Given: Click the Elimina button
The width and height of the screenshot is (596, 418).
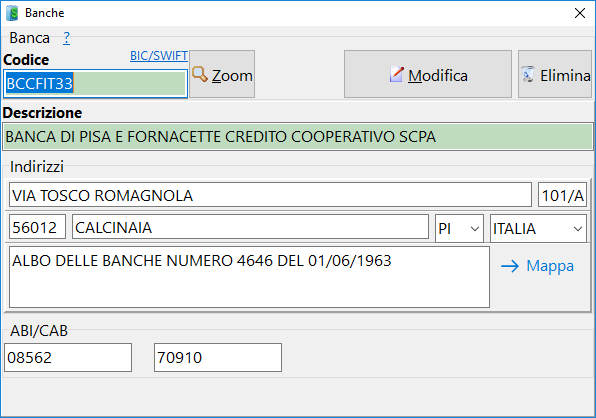Looking at the screenshot, I should click(x=555, y=74).
